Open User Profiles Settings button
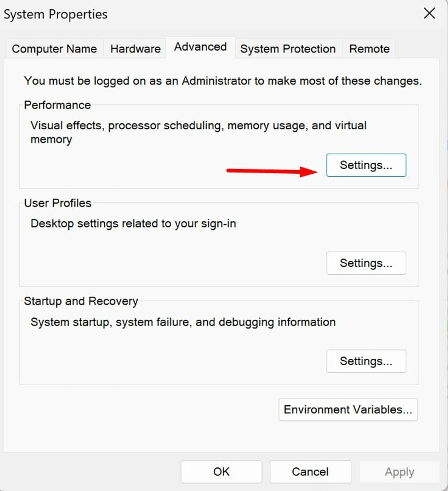 click(366, 263)
